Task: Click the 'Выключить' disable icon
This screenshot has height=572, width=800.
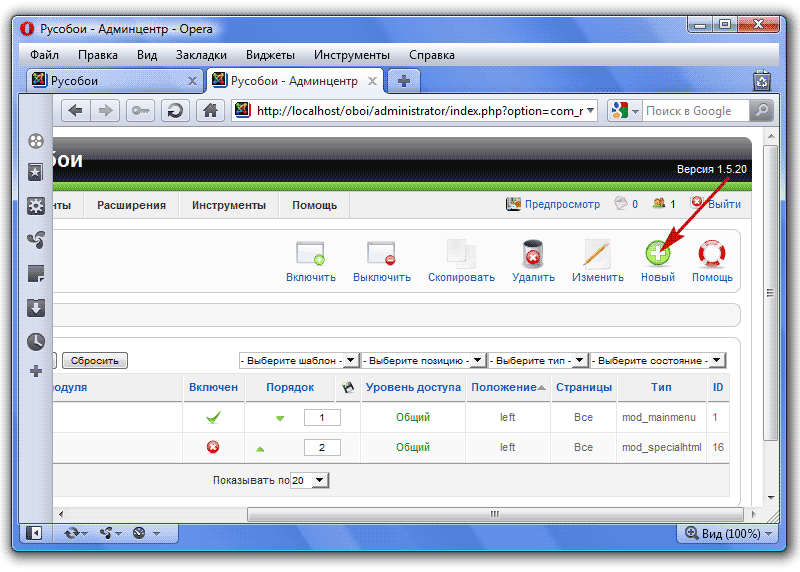Action: [381, 254]
